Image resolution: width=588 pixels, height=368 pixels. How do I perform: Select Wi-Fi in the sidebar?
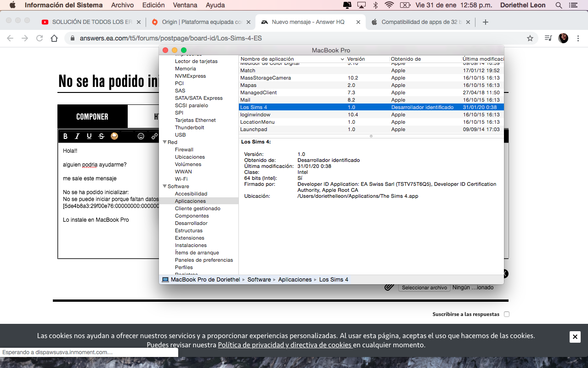click(x=181, y=179)
